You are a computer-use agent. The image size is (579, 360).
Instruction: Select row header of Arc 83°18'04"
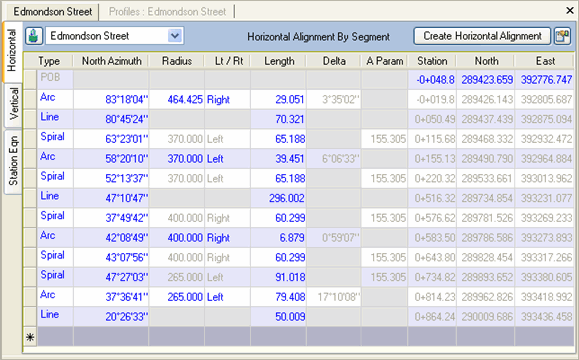pyautogui.click(x=30, y=99)
